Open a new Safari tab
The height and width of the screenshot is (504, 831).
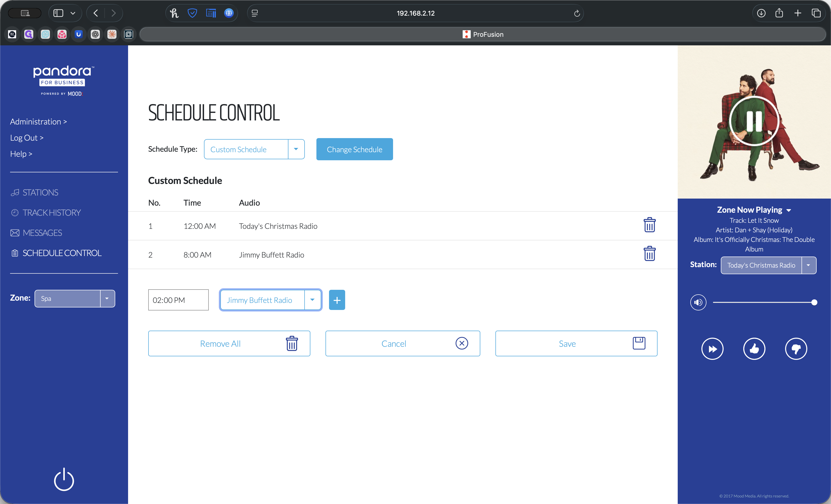[798, 13]
